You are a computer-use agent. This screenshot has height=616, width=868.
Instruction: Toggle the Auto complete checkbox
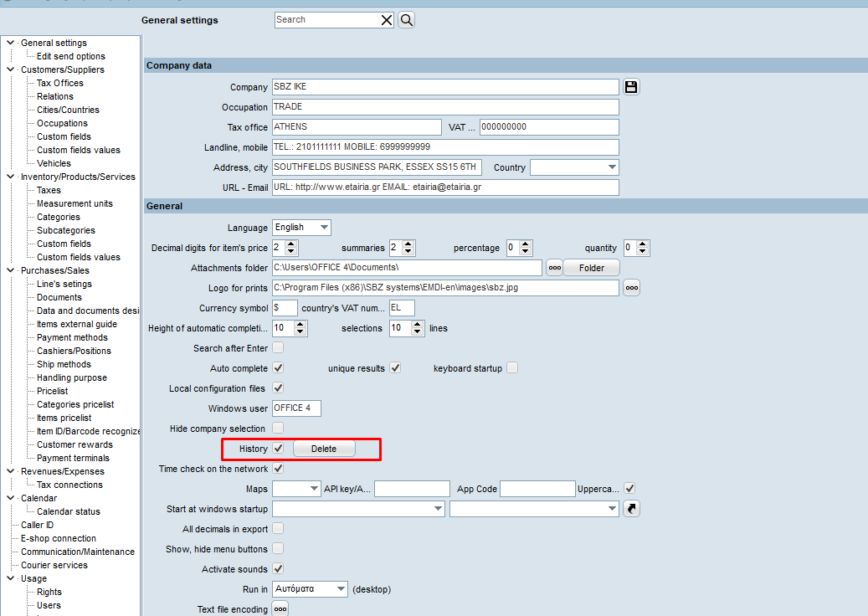278,368
